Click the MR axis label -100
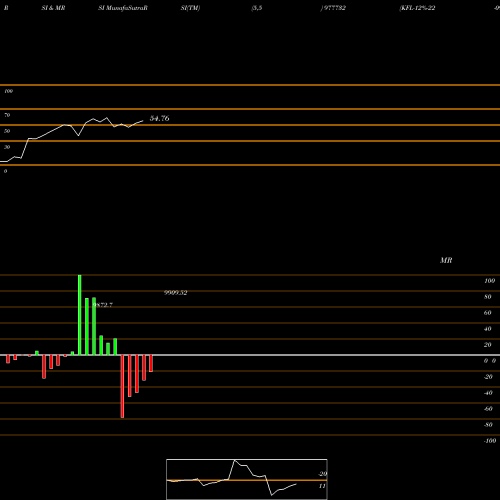The image size is (500, 500). (x=490, y=441)
